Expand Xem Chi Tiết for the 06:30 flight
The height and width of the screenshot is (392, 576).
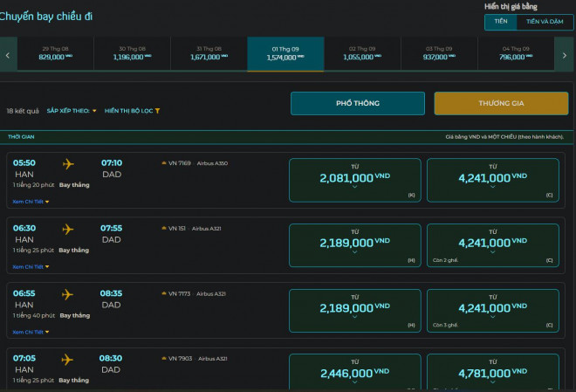point(31,266)
